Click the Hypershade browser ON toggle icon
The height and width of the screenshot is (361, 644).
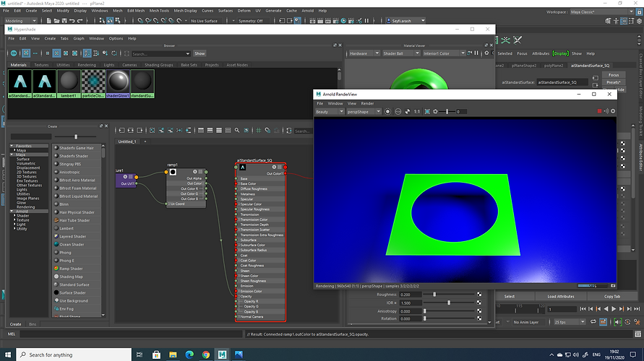click(x=14, y=53)
